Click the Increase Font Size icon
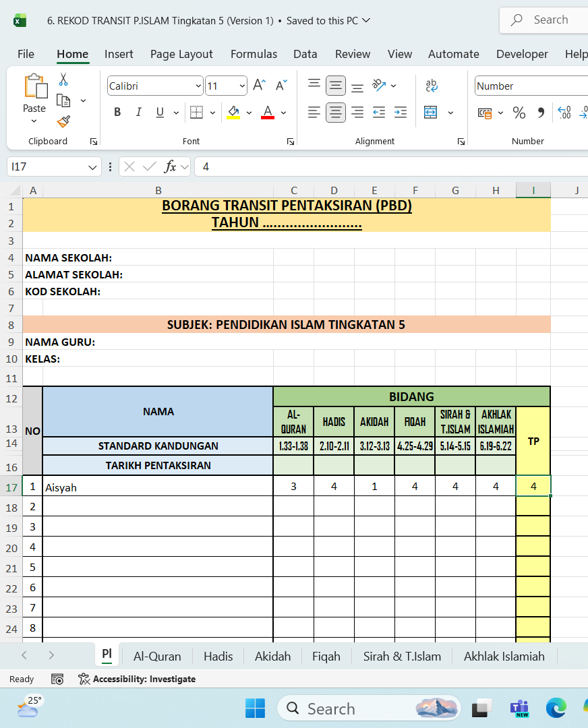Screen dimensions: 588x728 (259, 86)
